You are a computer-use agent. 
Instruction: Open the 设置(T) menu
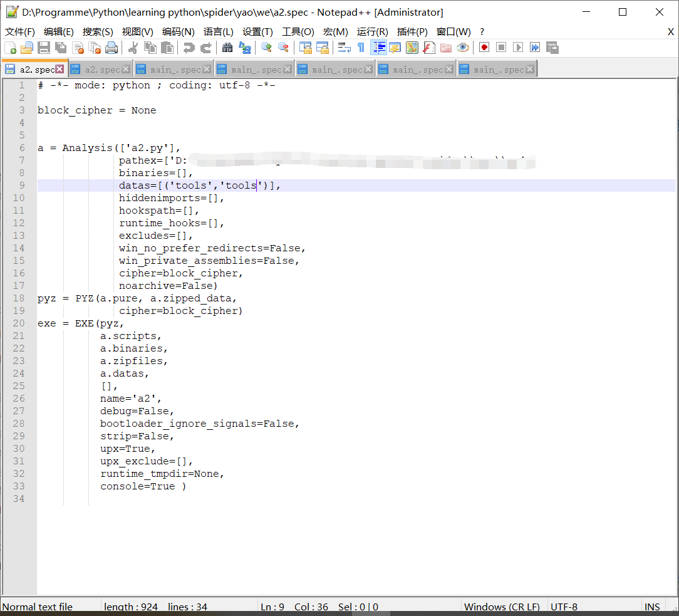257,32
